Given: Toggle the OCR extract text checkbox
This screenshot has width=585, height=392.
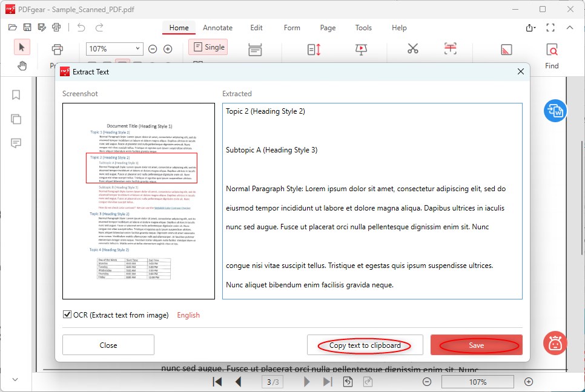Looking at the screenshot, I should click(x=67, y=315).
